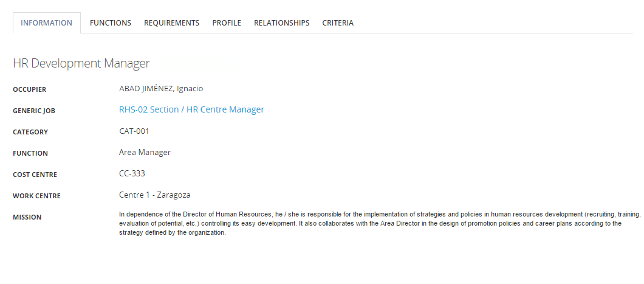Click the Generic Job field label

[x=34, y=111]
